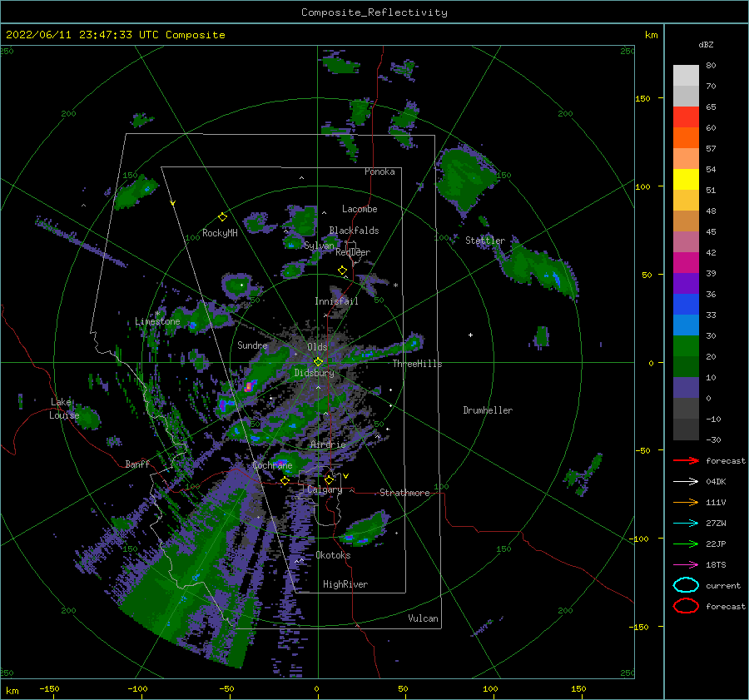Viewport: 749px width, 700px height.
Task: Select the Blackfalds label
Action: [x=354, y=231]
